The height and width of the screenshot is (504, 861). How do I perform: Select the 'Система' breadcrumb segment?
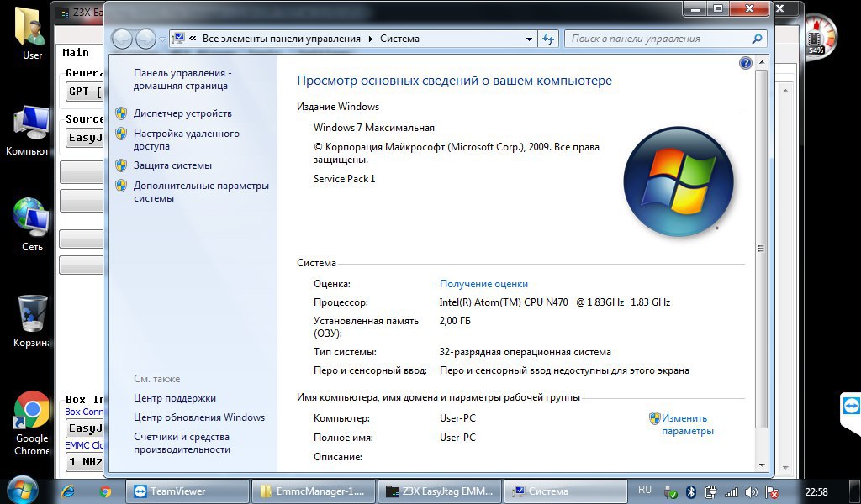click(399, 39)
